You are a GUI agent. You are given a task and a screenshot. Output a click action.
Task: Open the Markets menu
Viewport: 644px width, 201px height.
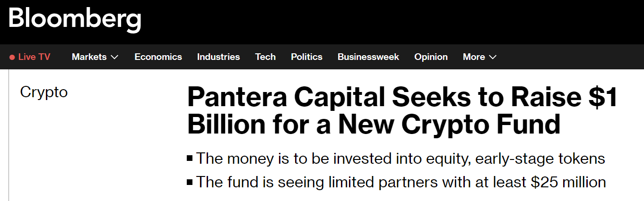click(89, 57)
